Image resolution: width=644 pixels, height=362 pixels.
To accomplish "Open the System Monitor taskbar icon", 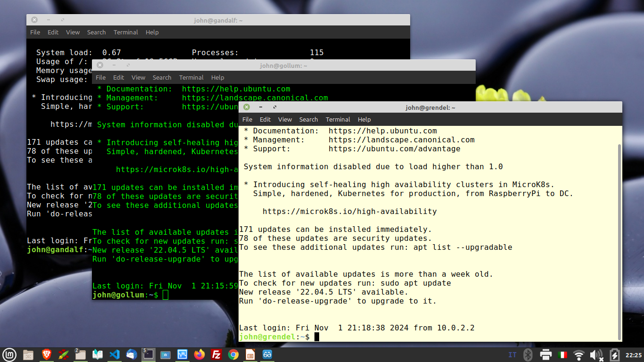I will pos(182,354).
